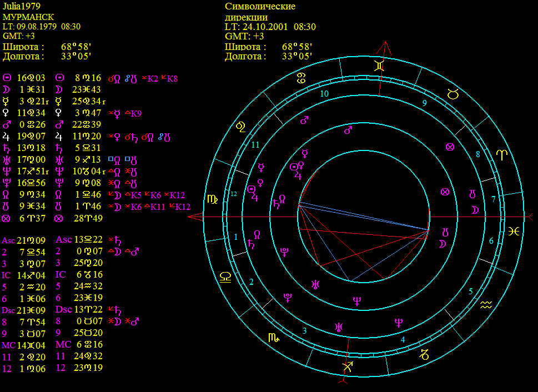
Task: Click the birth date 09.08.1979 line
Action: click(x=42, y=27)
